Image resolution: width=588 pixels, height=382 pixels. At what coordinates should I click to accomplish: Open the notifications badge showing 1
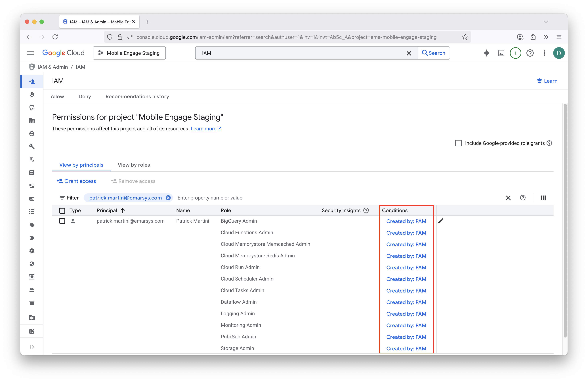pyautogui.click(x=515, y=53)
